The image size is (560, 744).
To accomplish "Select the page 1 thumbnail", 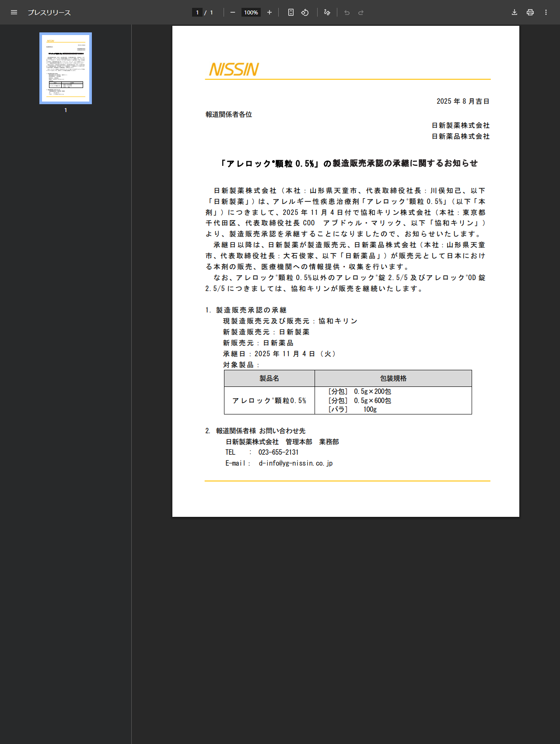I will tap(66, 68).
